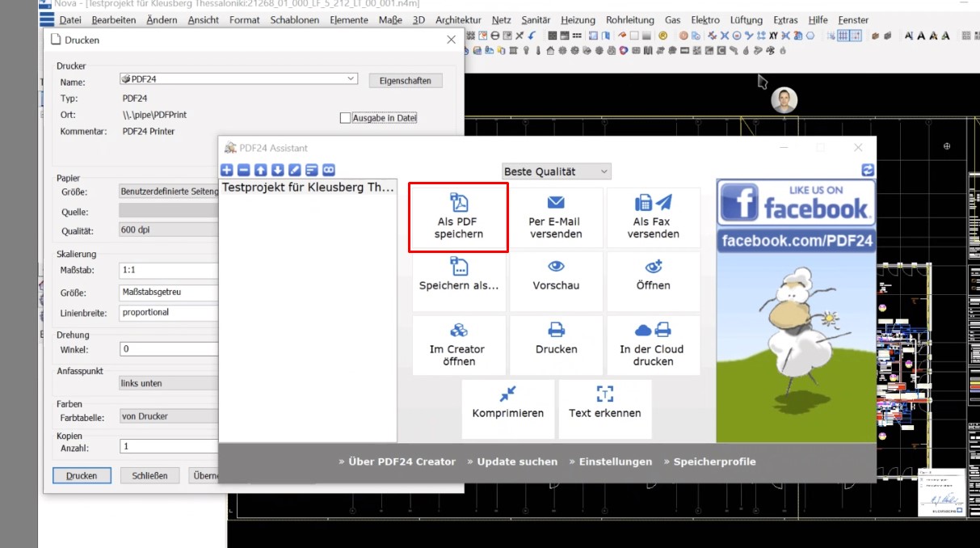Open the Speicherprofile link
The width and height of the screenshot is (980, 548).
tap(709, 462)
